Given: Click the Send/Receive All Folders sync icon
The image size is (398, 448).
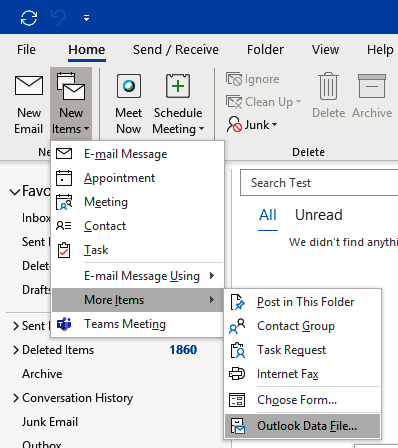Looking at the screenshot, I should click(29, 18).
